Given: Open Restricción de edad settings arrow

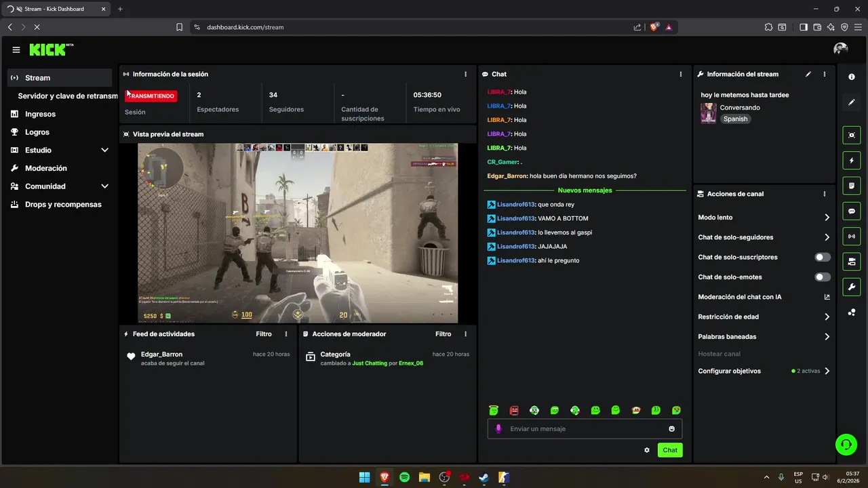Looking at the screenshot, I should 827,317.
